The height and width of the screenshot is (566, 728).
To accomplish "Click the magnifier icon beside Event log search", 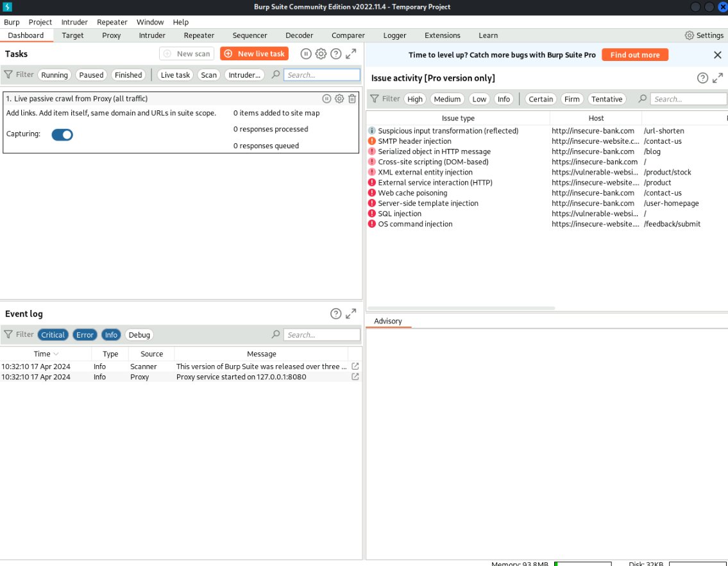I will [x=276, y=334].
